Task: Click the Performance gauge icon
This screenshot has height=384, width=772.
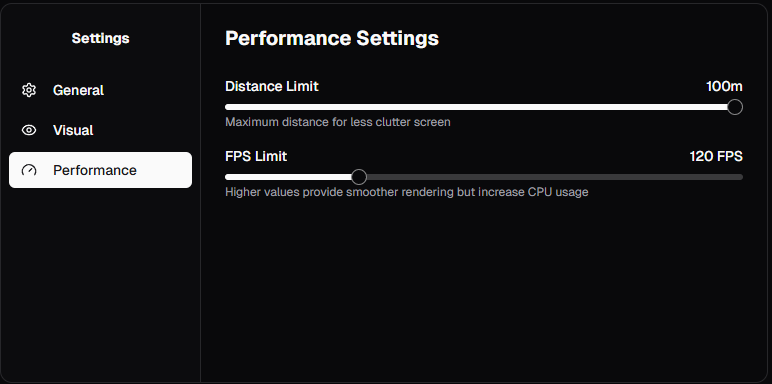Action: (x=29, y=170)
